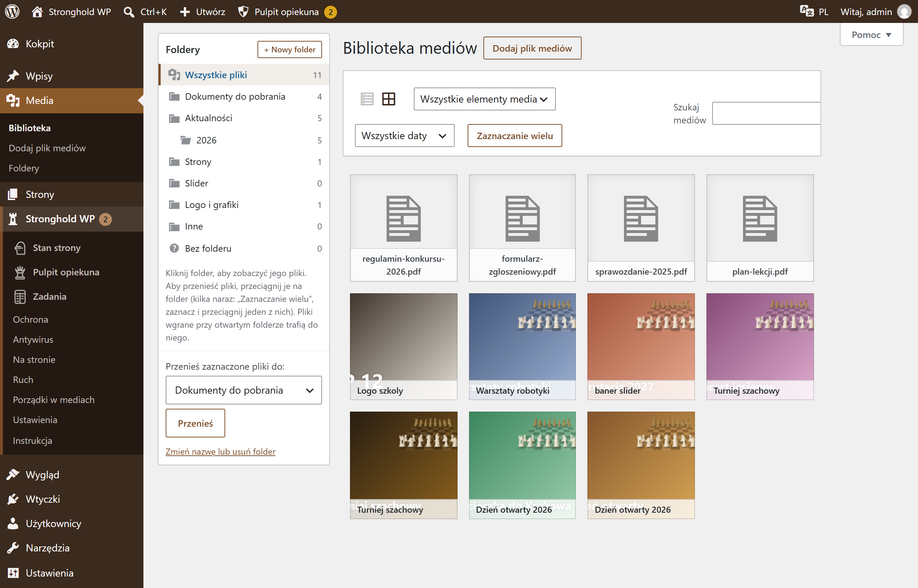
Task: Expand the Pomoc help tab
Action: point(871,35)
